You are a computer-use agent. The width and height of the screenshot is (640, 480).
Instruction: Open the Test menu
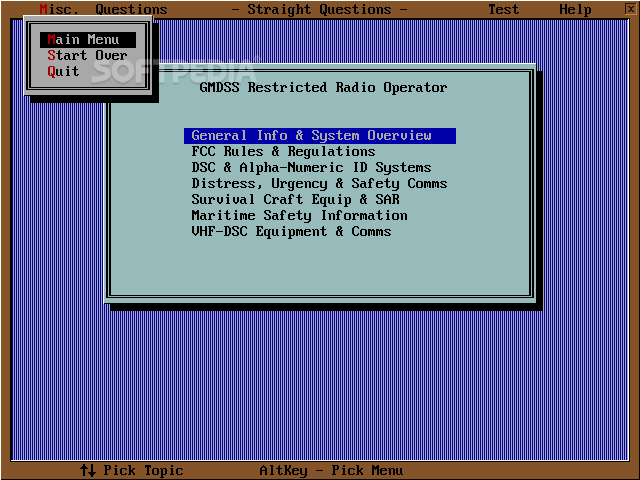[x=504, y=9]
